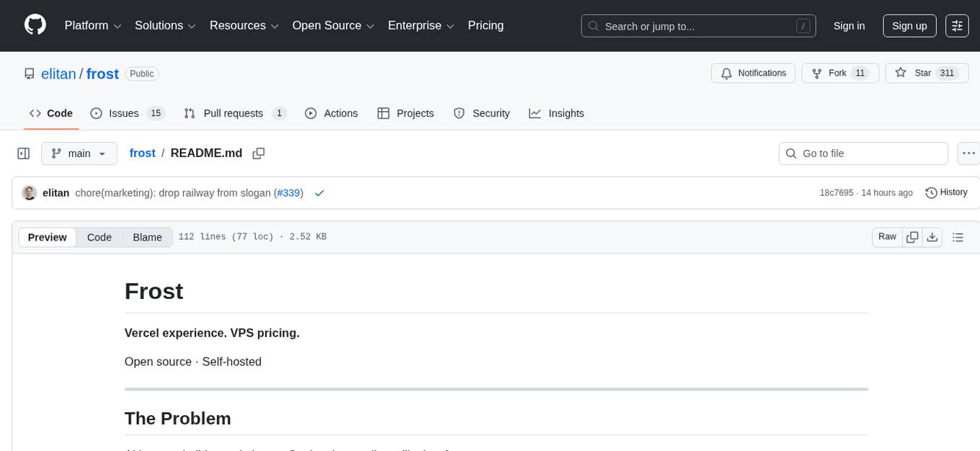Screen dimensions: 980x451
Task: Click the Sign up button
Action: click(x=909, y=26)
